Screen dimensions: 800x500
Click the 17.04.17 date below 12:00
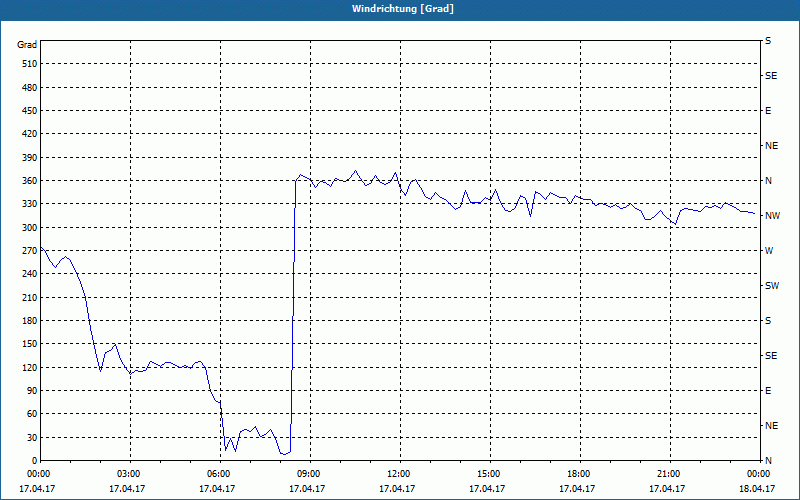point(397,488)
